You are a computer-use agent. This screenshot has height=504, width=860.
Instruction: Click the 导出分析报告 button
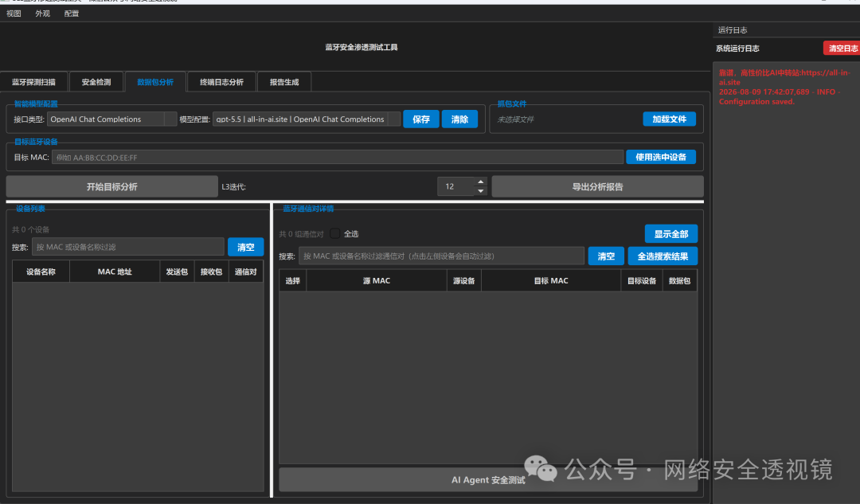click(x=597, y=186)
